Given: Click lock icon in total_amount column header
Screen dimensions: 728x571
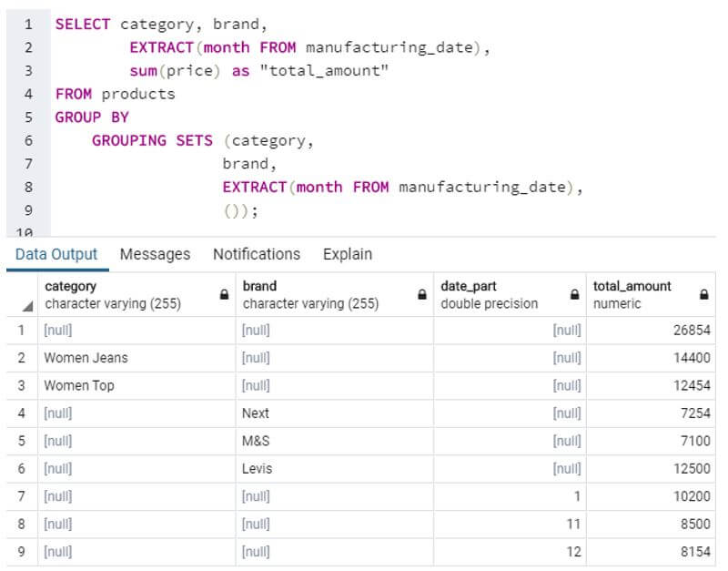Looking at the screenshot, I should click(x=703, y=295).
